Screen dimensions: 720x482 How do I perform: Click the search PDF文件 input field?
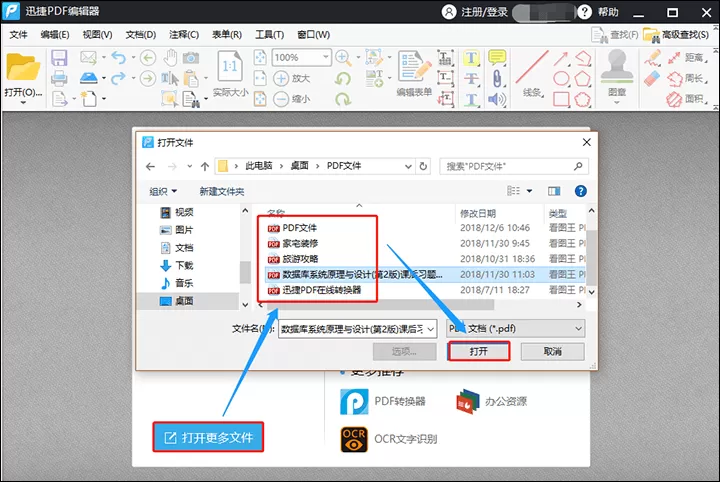tap(513, 166)
